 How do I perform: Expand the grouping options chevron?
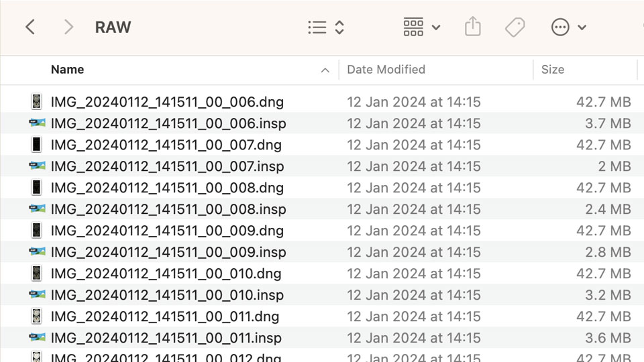pos(436,27)
